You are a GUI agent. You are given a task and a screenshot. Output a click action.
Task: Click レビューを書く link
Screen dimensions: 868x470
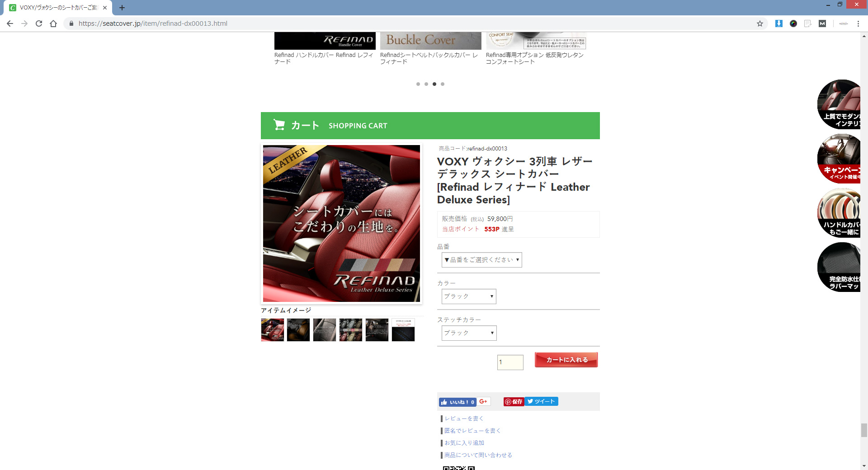coord(464,418)
